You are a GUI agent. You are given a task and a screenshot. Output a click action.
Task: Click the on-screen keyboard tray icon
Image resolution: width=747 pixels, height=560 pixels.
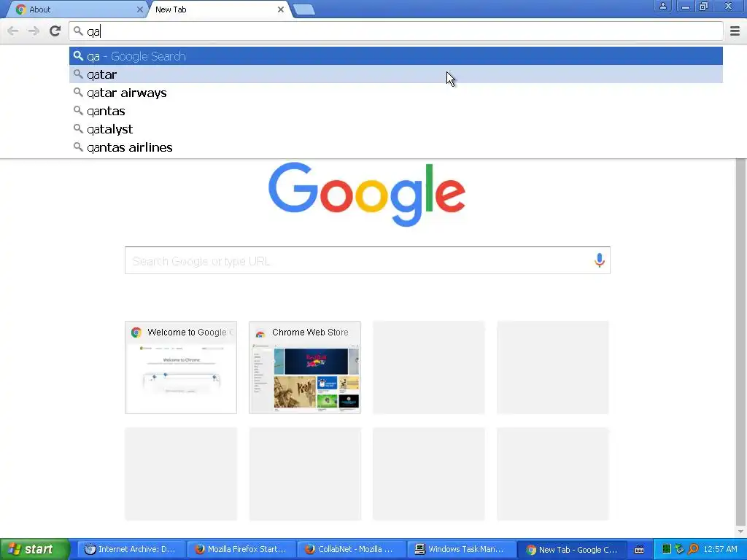(639, 550)
